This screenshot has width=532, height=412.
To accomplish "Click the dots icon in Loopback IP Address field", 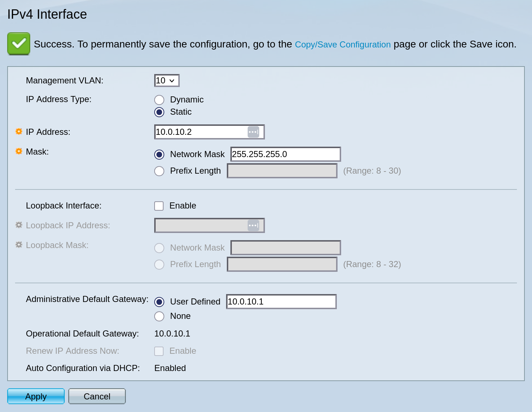I will (x=253, y=225).
